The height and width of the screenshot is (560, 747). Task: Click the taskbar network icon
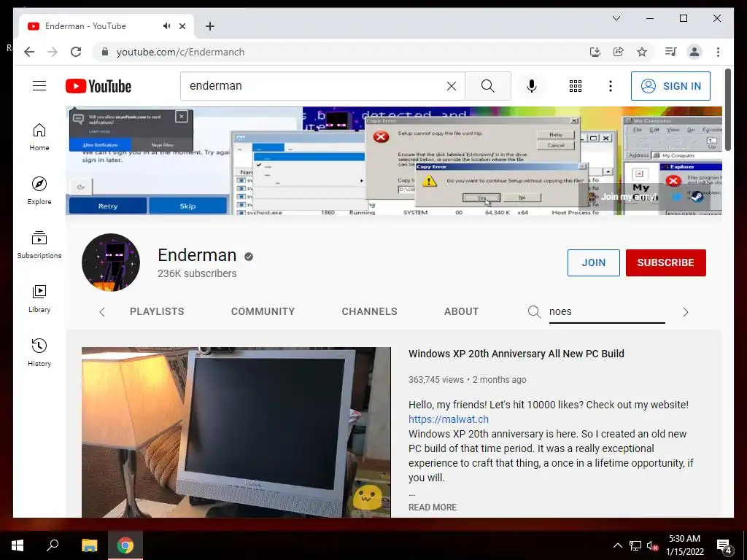tap(635, 545)
